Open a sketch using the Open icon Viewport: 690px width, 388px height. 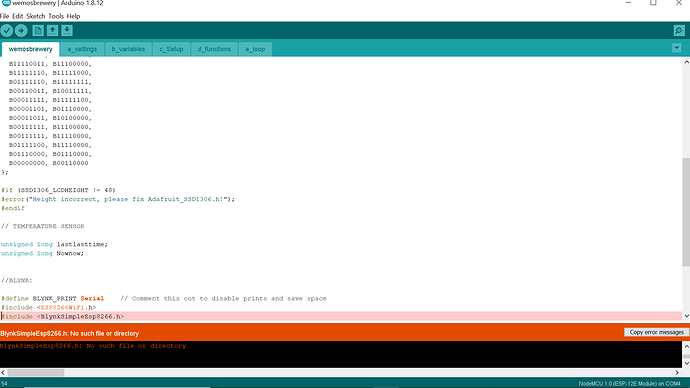coord(52,30)
